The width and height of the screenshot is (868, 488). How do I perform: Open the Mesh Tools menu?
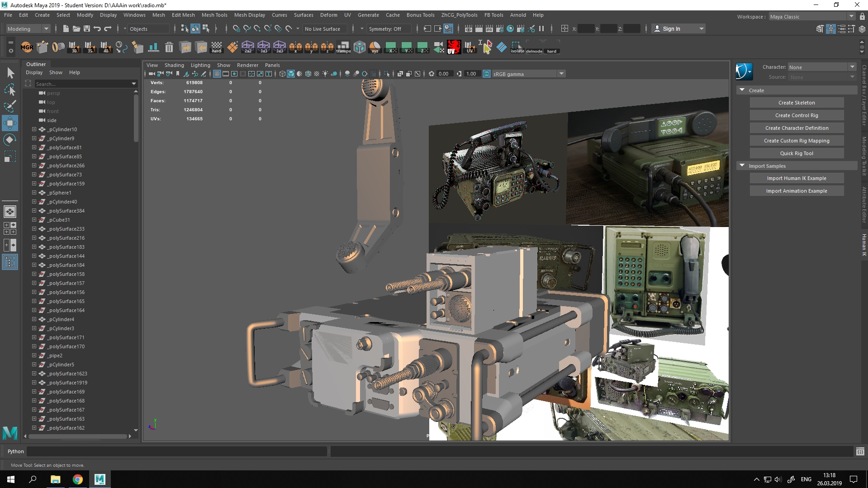(214, 15)
